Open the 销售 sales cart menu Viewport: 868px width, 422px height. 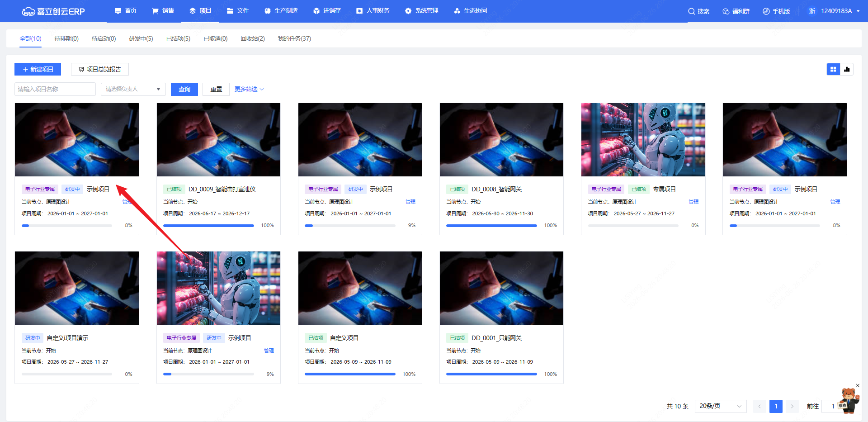163,11
